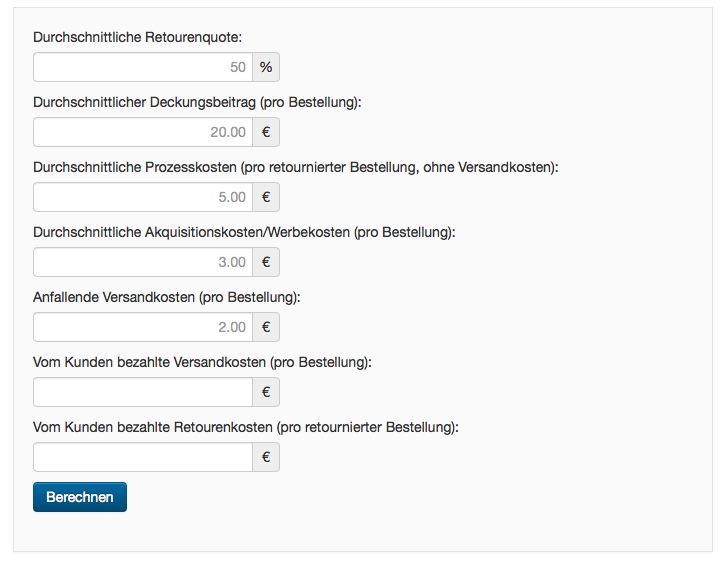Click the Vom Kunden bezahlte Retourenkosten field
This screenshot has height=562, width=725.
pos(143,457)
